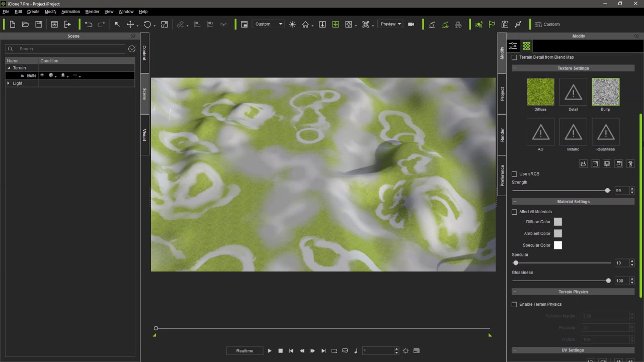Activate the Scale tool
This screenshot has height=362, width=644.
[164, 24]
